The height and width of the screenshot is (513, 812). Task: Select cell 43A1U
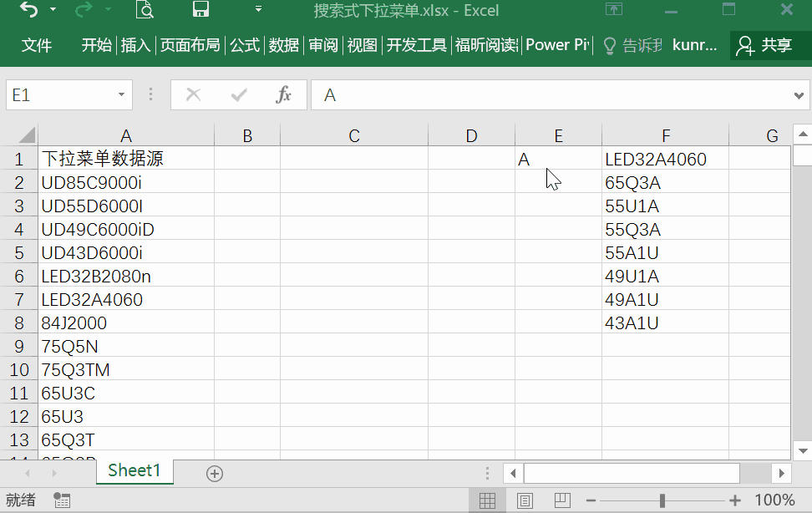coord(666,323)
